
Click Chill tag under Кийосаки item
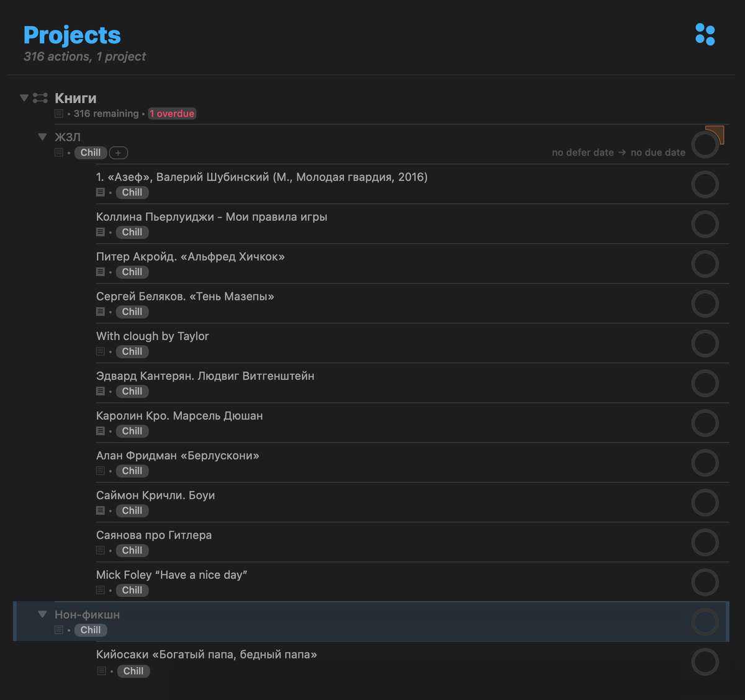coord(133,671)
